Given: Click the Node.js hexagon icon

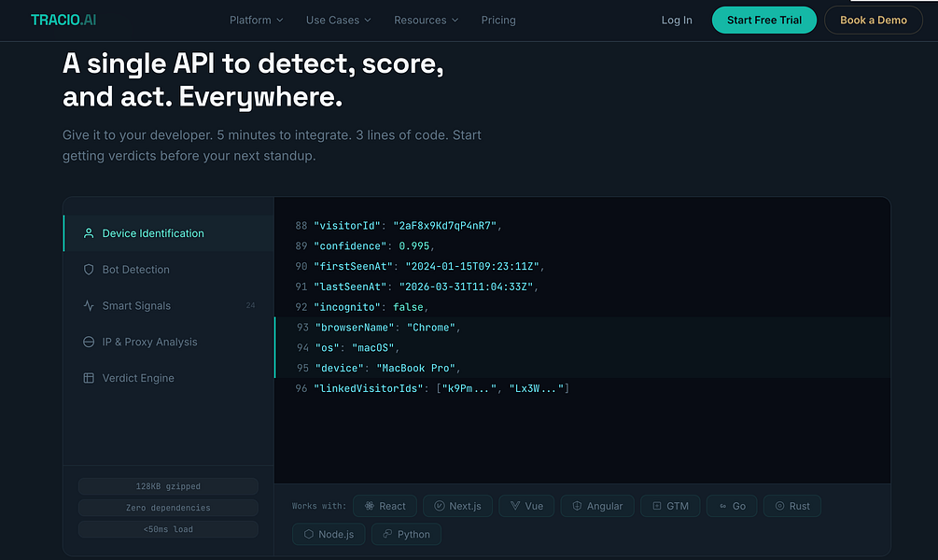Looking at the screenshot, I should [309, 534].
